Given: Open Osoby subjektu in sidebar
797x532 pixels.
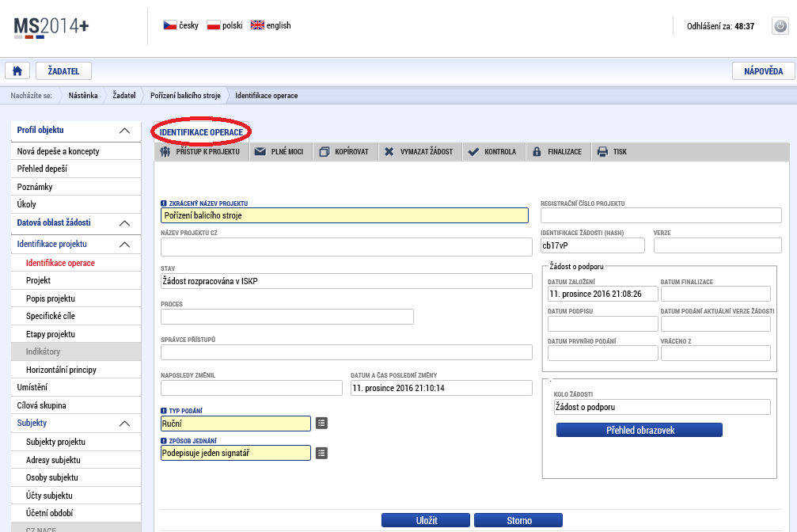Looking at the screenshot, I should coord(76,477).
